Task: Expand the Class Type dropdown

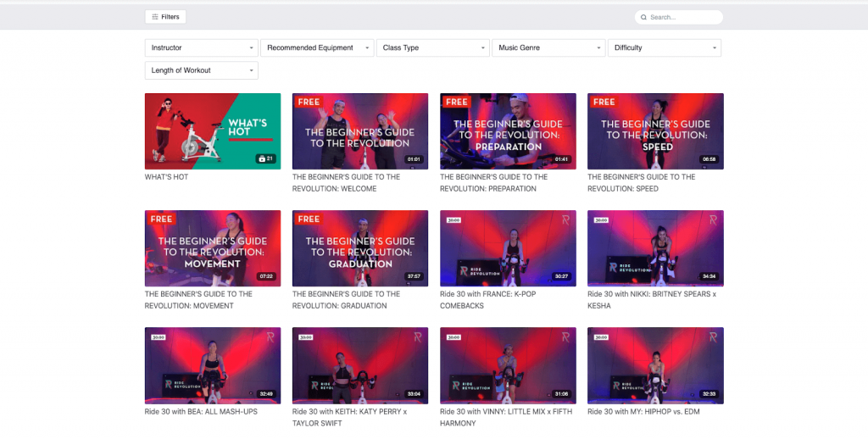Action: tap(433, 47)
